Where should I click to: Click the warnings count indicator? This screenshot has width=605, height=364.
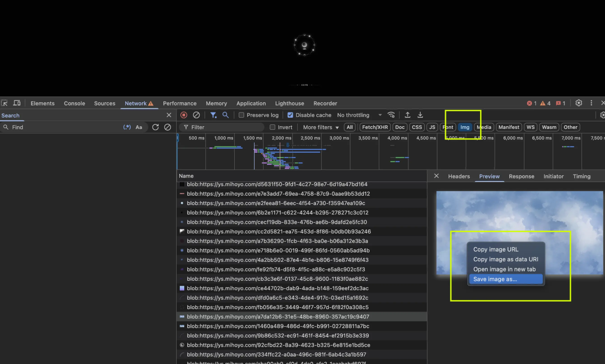point(545,103)
